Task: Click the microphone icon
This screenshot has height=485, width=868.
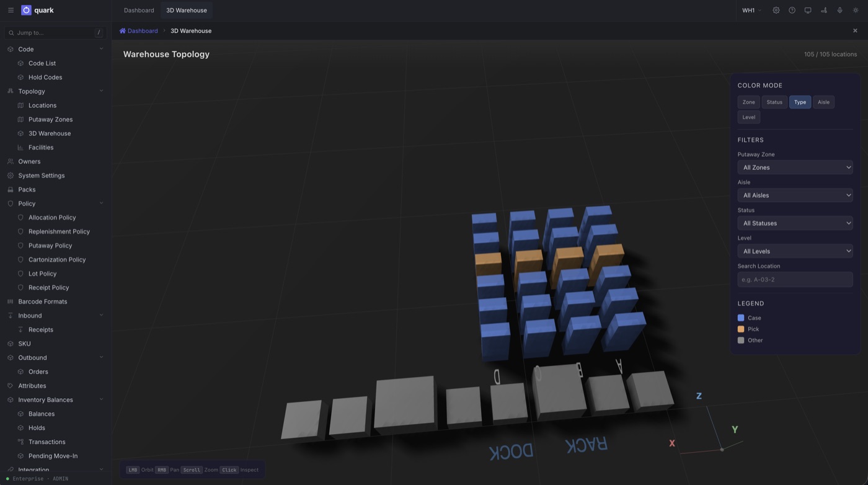Action: (839, 10)
